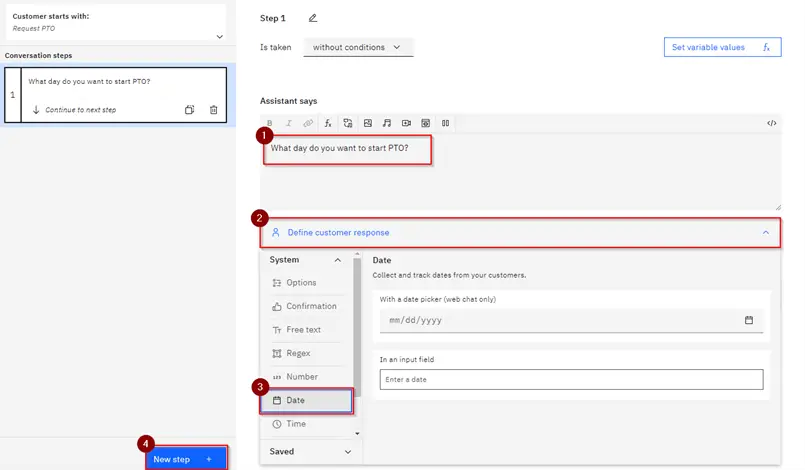805x470 pixels.
Task: Insert a video using the video icon
Action: (x=406, y=123)
